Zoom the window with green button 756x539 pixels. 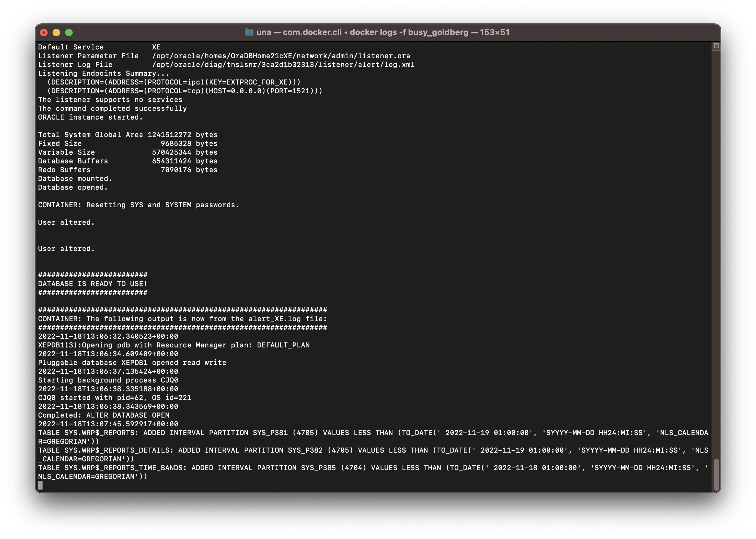(x=69, y=33)
